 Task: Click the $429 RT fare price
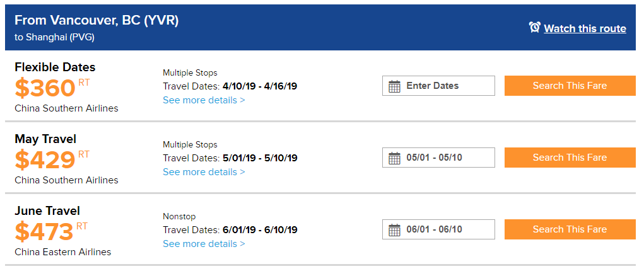(x=45, y=160)
